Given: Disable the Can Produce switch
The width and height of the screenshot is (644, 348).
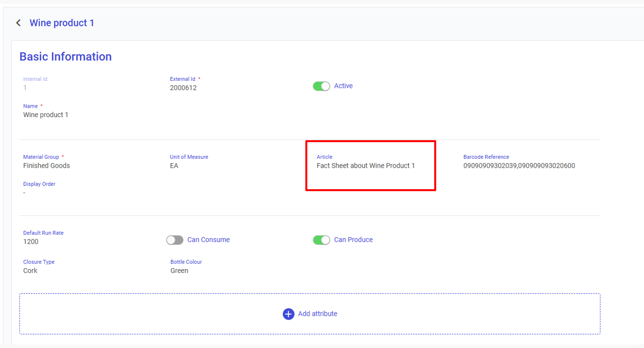Looking at the screenshot, I should pyautogui.click(x=322, y=240).
